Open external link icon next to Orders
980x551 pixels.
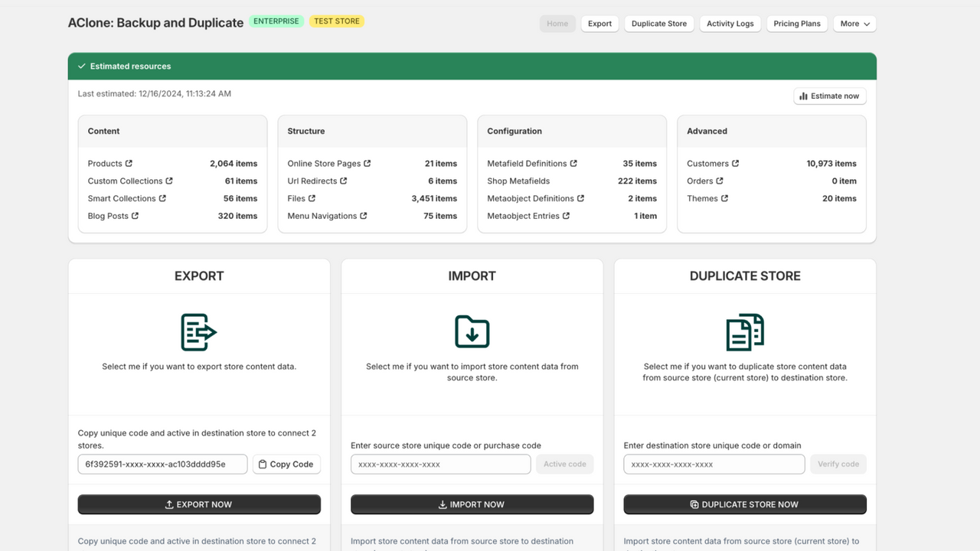coord(720,181)
